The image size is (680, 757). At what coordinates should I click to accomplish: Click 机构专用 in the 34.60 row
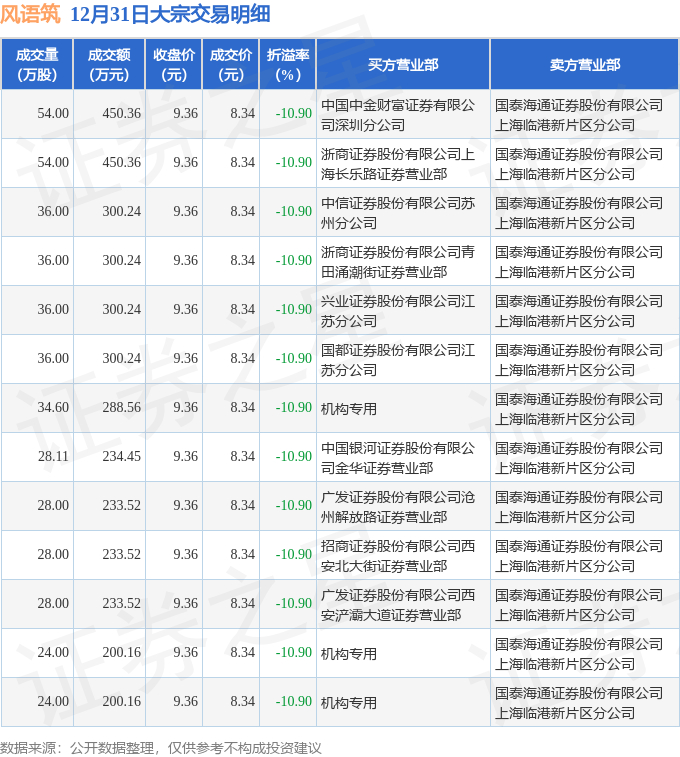(349, 409)
